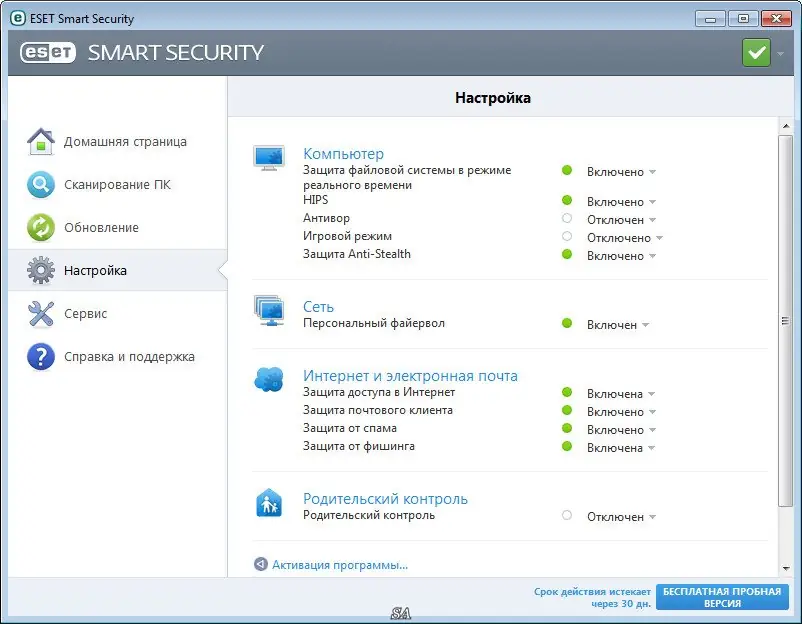
Task: Click the Активация программы link
Action: click(340, 564)
